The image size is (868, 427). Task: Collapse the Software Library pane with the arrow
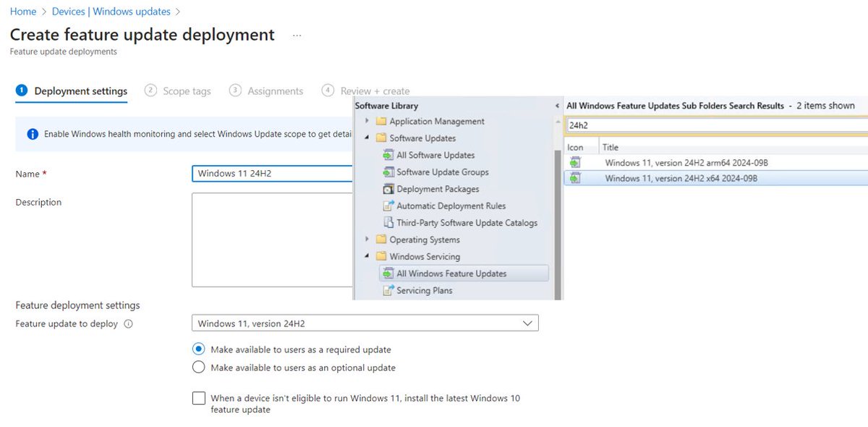coord(557,106)
